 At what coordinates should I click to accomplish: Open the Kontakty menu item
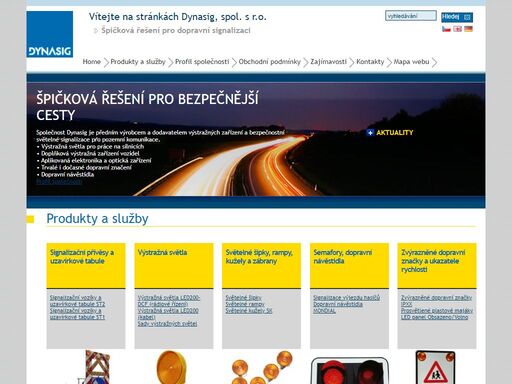370,62
